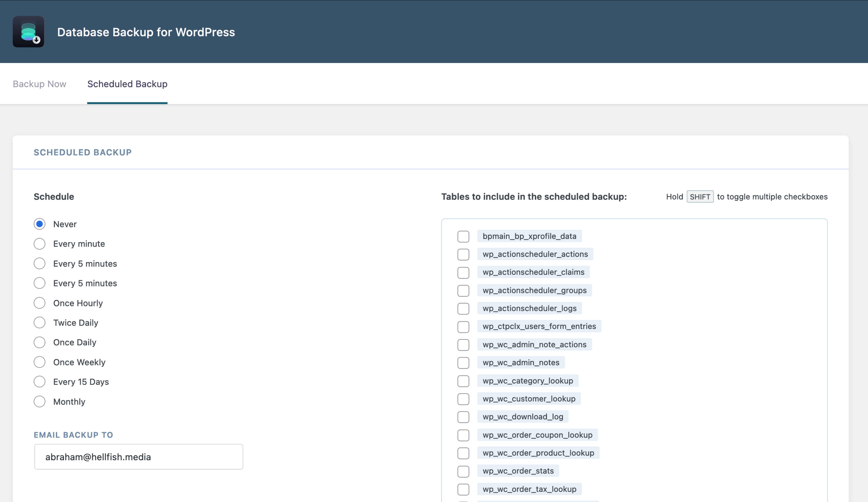The height and width of the screenshot is (502, 868).
Task: Choose Once Hourly schedule
Action: pos(39,303)
